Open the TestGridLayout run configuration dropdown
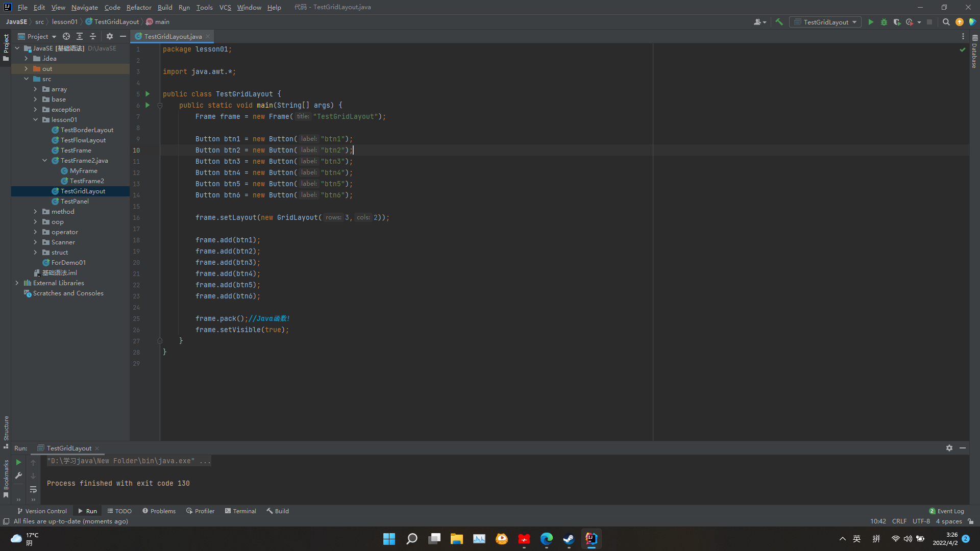 pyautogui.click(x=825, y=22)
